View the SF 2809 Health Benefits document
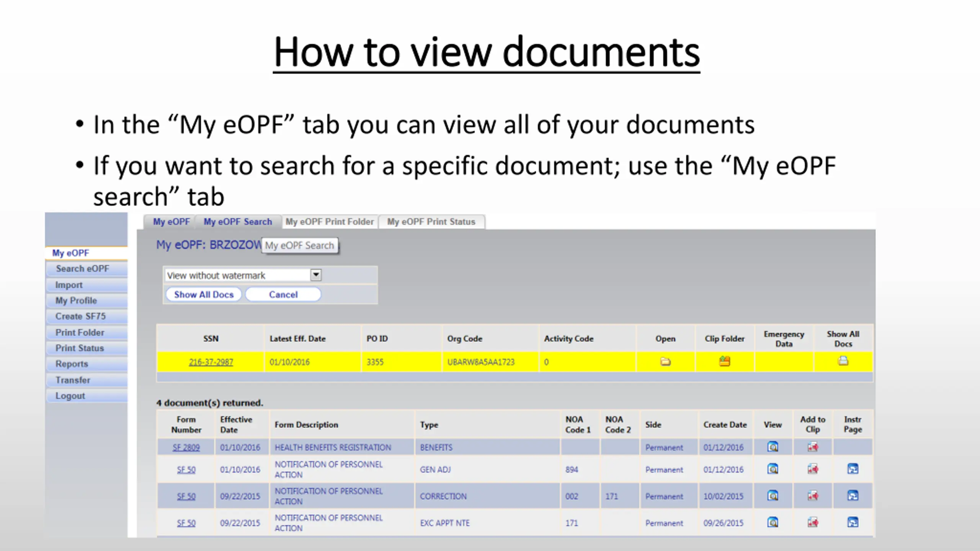980x551 pixels. click(773, 447)
